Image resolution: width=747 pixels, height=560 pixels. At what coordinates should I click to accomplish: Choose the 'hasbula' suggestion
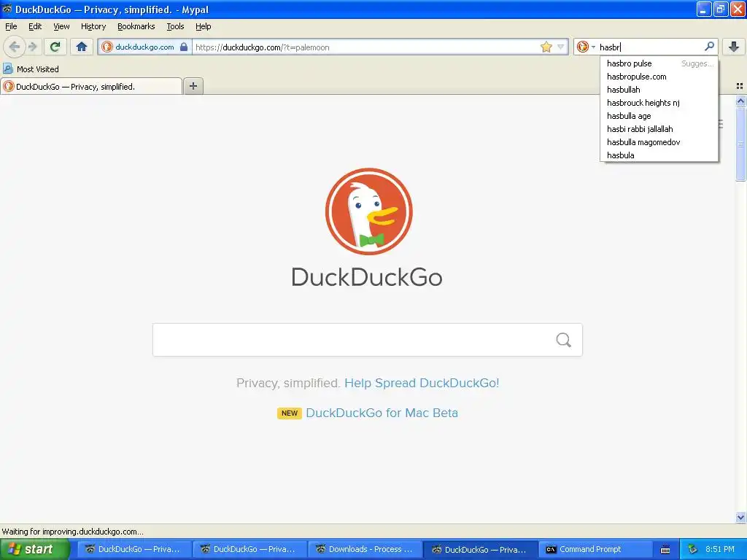click(659, 155)
